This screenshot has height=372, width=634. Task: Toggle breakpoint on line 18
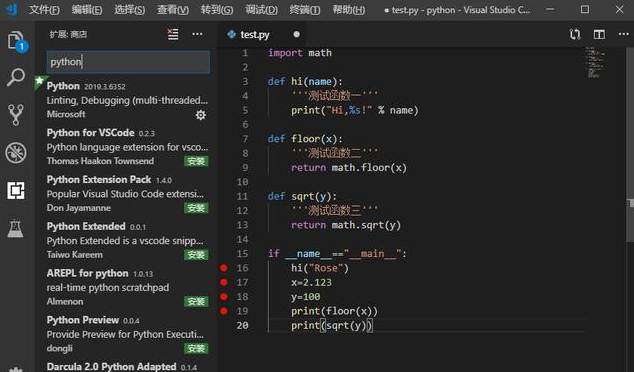[224, 296]
